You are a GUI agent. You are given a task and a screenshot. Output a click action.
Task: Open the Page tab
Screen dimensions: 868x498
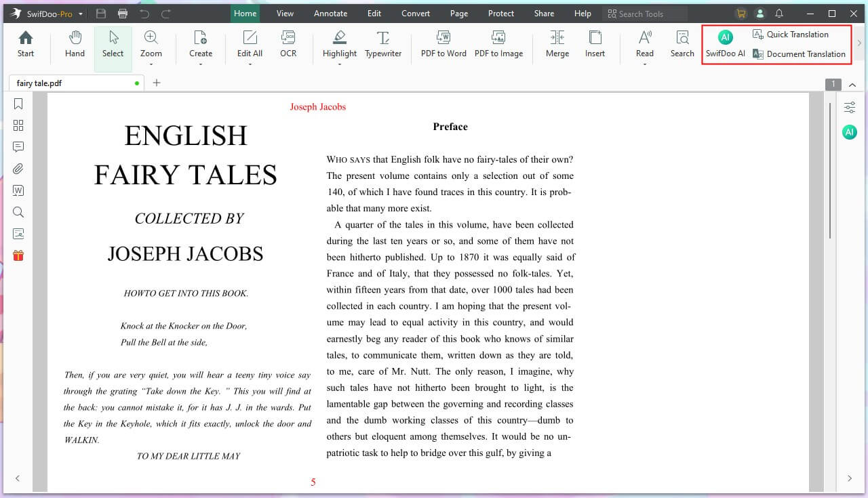(459, 14)
